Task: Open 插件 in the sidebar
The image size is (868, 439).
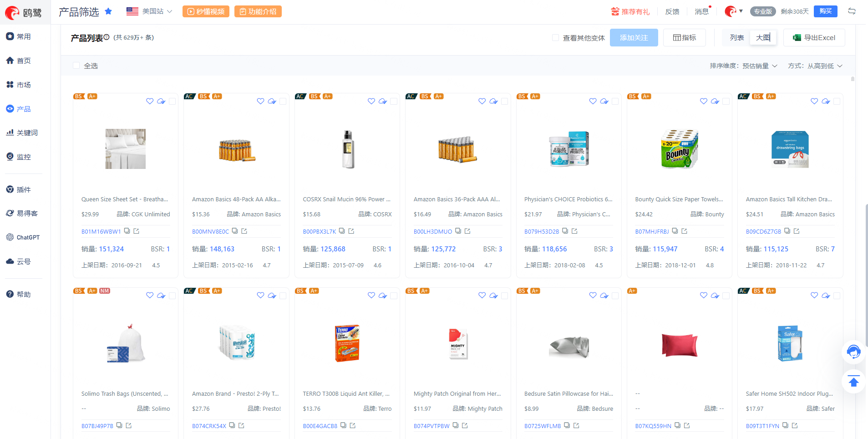Action: point(19,189)
